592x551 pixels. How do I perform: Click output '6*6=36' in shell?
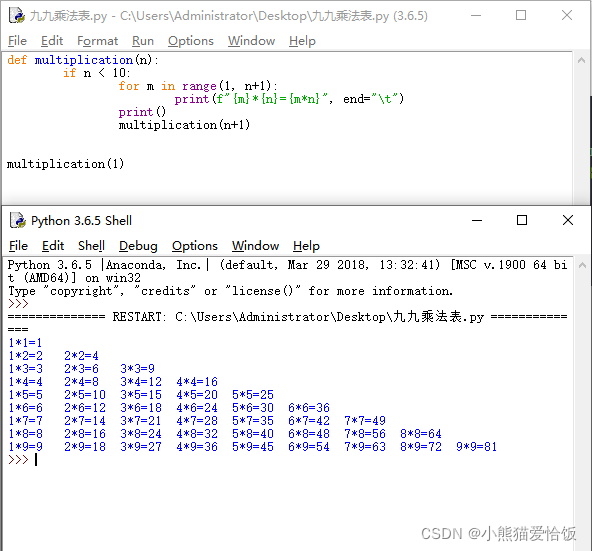(309, 408)
